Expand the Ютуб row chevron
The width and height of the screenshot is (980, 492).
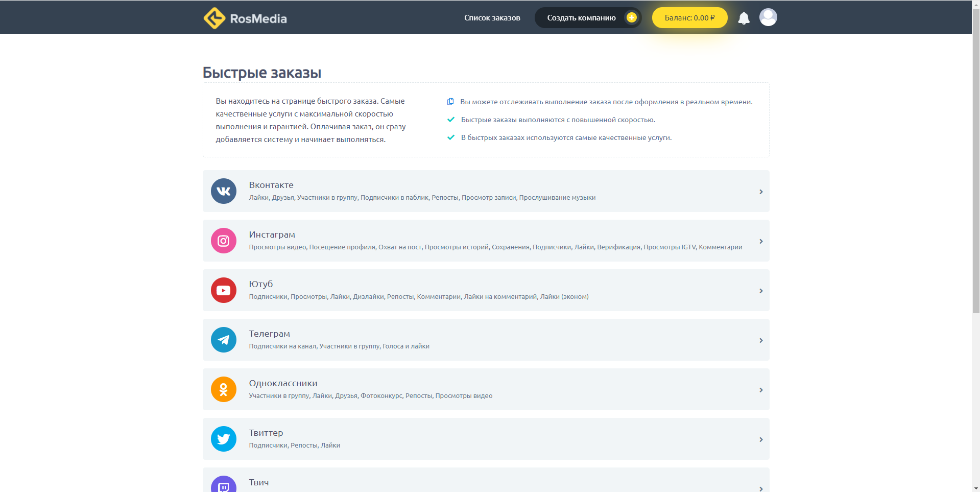(761, 291)
